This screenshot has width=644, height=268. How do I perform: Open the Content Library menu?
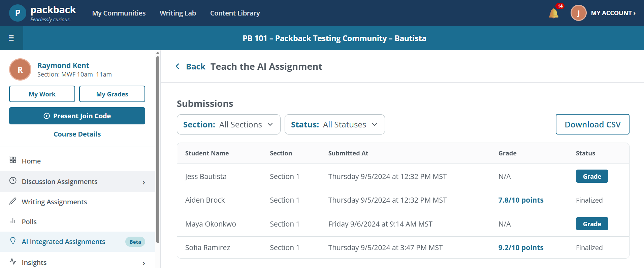click(235, 13)
